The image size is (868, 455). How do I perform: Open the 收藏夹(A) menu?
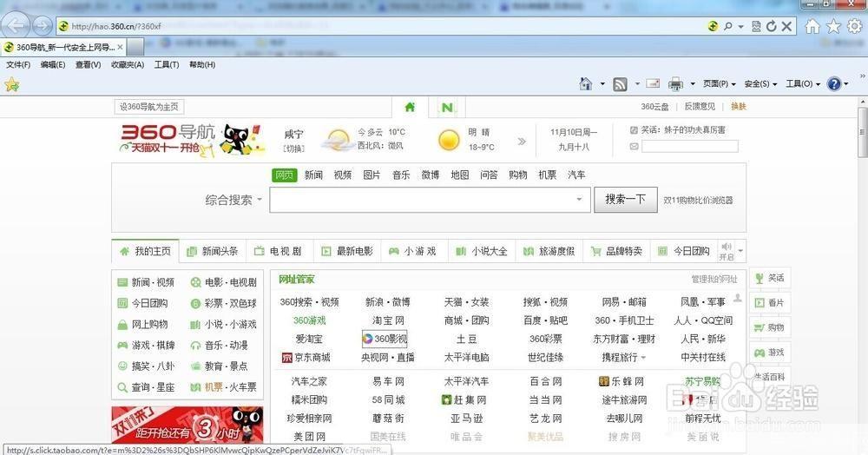tap(128, 65)
